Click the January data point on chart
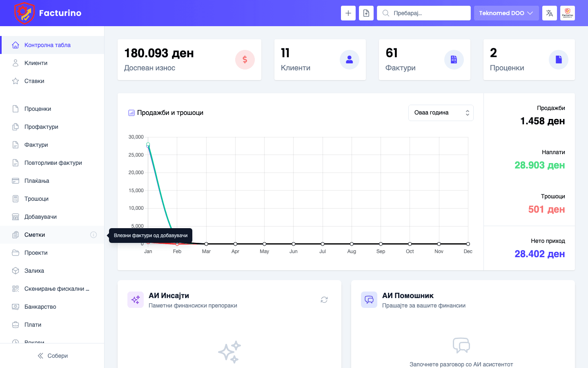Screen dimensions: 588x368 148,145
